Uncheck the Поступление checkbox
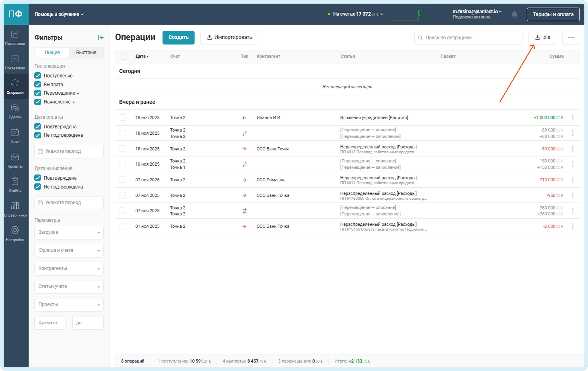The height and width of the screenshot is (371, 588). pyautogui.click(x=38, y=75)
